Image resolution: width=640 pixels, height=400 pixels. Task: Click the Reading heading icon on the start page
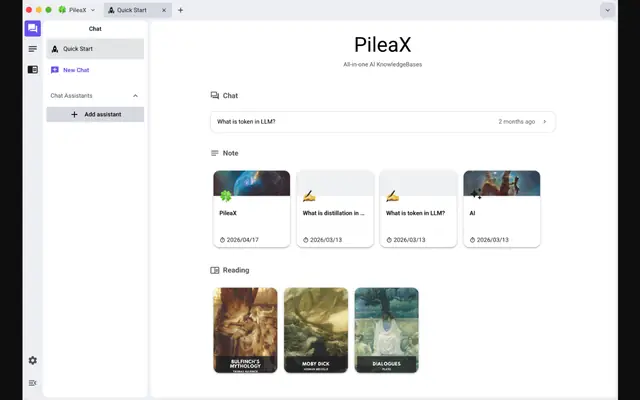pos(215,270)
